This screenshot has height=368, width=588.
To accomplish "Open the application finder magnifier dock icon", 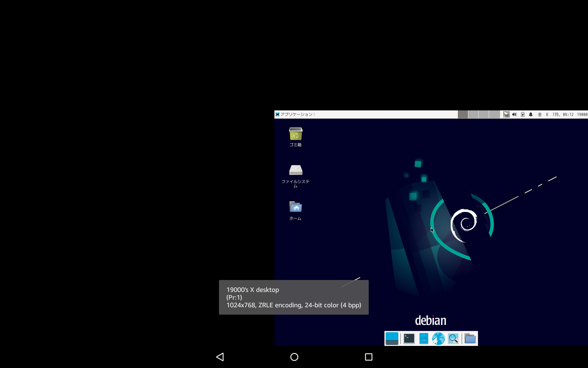I will tap(453, 339).
